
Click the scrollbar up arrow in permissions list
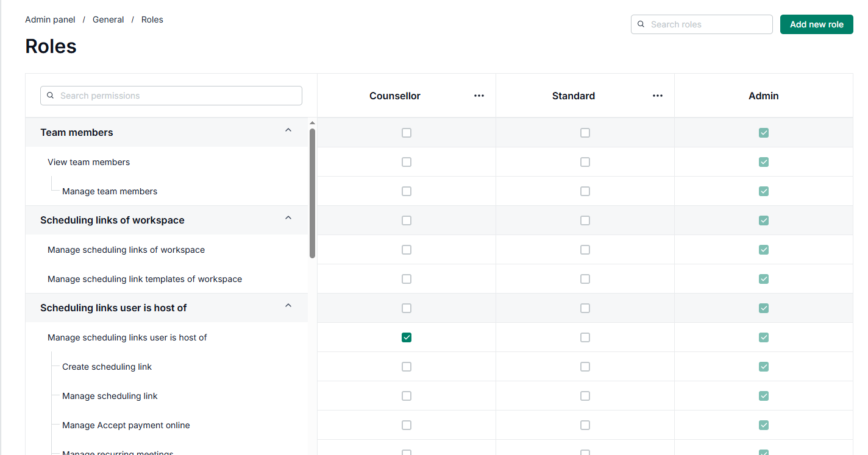click(x=312, y=123)
